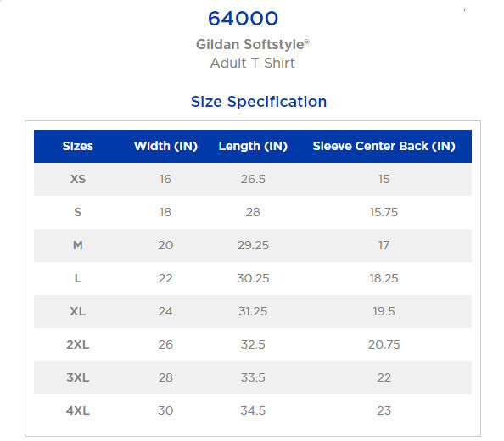Click the Sizes column header
504x441 pixels.
tap(78, 146)
